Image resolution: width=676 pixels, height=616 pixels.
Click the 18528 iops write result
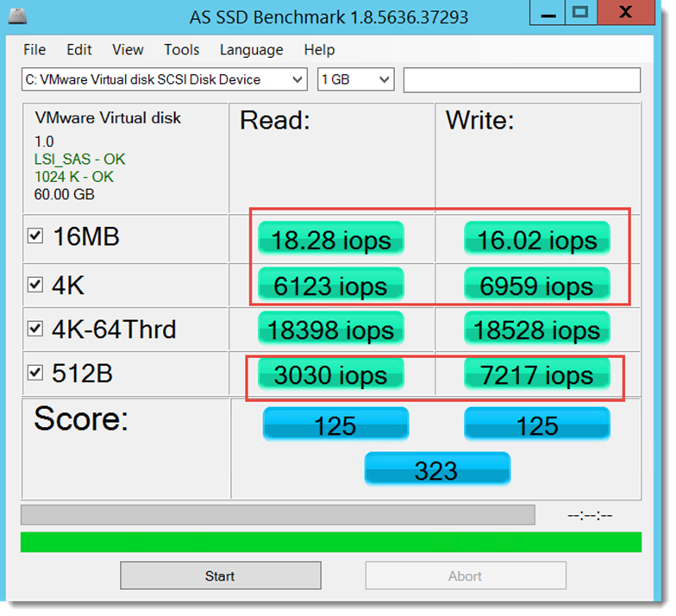pos(536,329)
